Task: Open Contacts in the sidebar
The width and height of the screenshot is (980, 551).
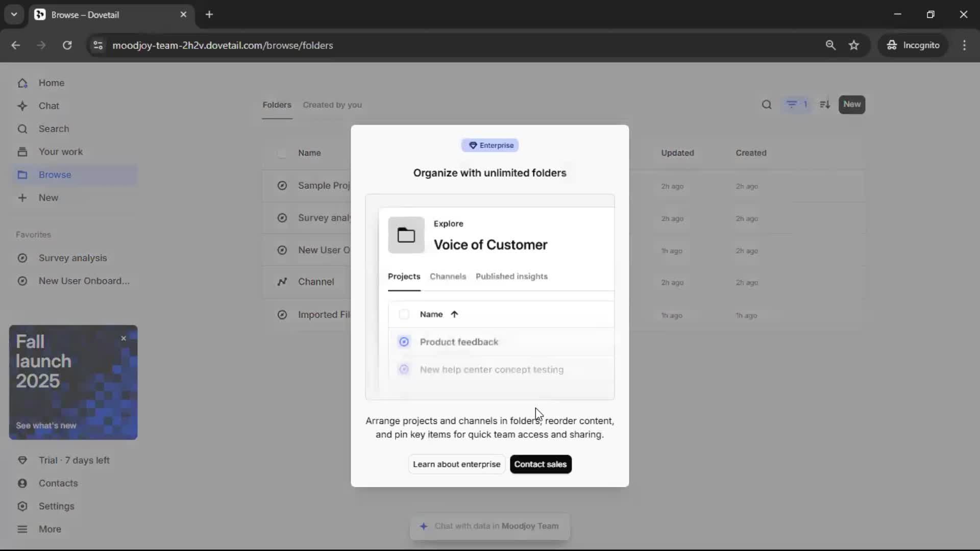Action: pos(58,483)
